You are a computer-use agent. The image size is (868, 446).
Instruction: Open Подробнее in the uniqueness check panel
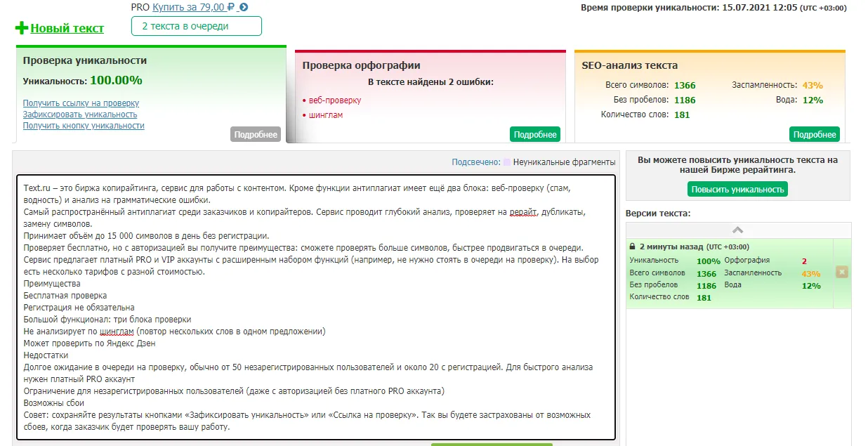coord(256,134)
